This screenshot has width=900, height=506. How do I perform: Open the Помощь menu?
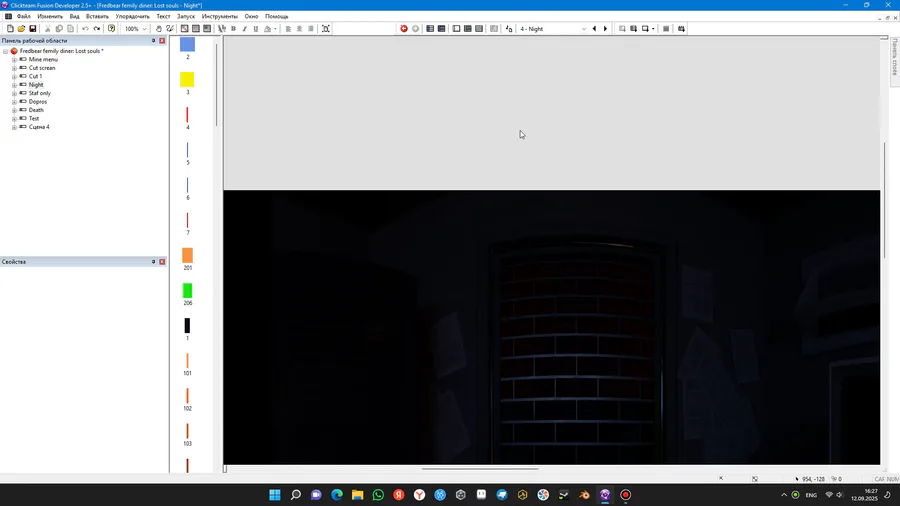coord(277,17)
